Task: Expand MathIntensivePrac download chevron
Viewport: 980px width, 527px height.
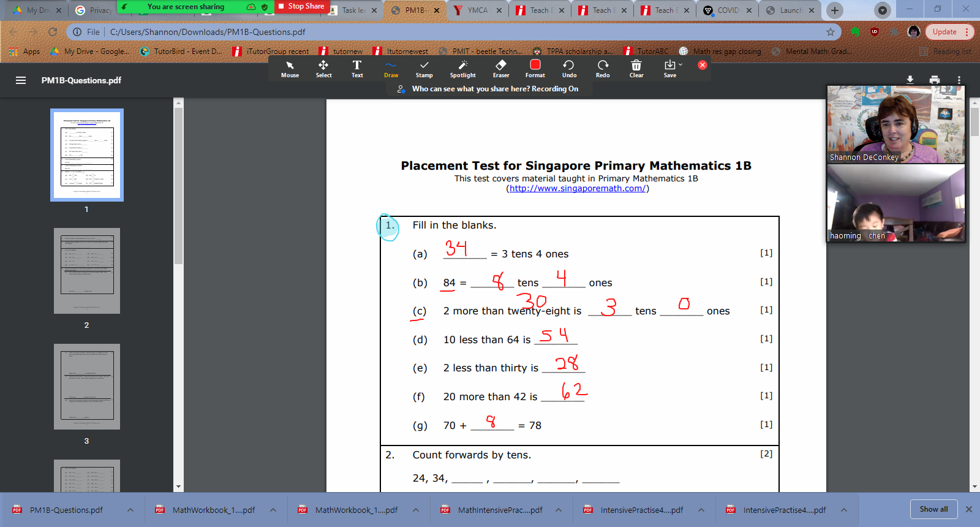Action: pos(559,510)
